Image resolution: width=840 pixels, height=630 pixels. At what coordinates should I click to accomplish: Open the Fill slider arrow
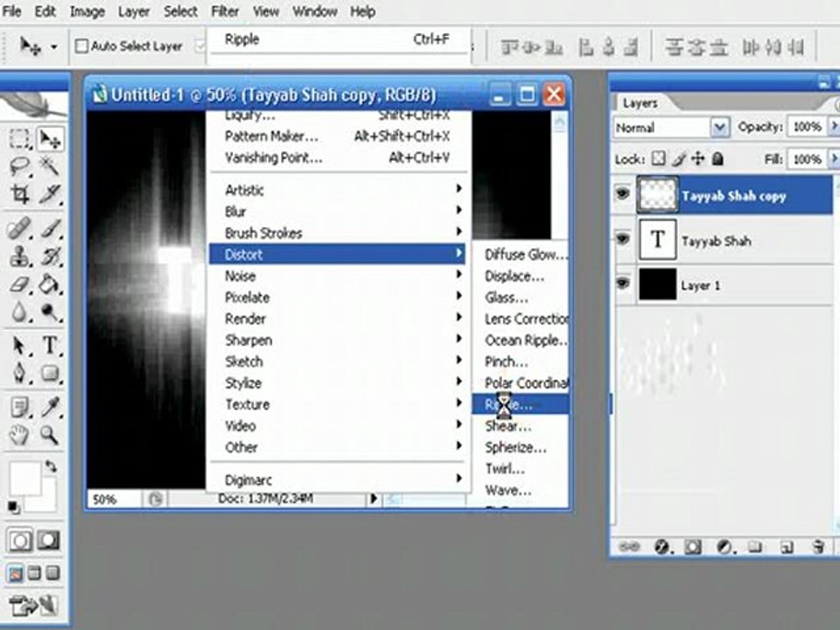[x=834, y=158]
